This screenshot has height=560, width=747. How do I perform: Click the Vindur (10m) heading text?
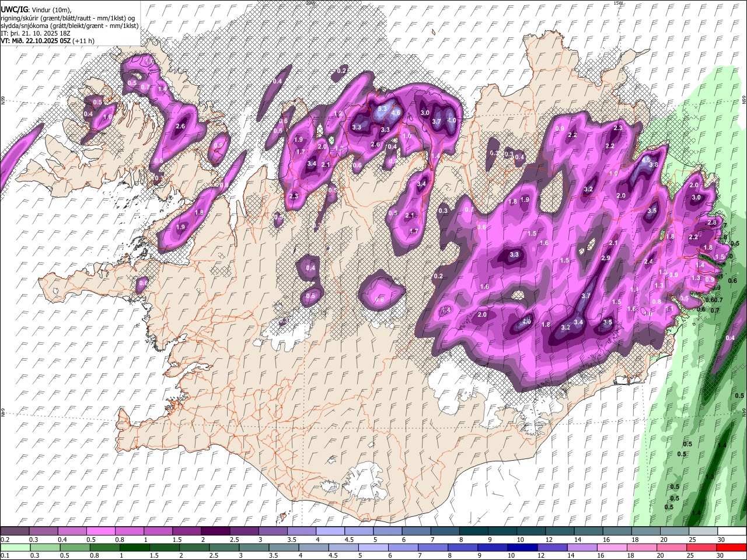(51, 10)
